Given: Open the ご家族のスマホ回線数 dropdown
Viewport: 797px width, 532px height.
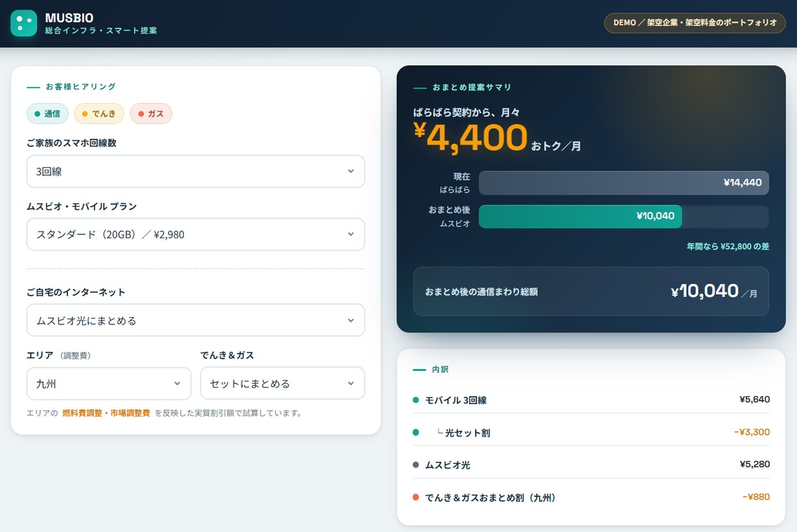Looking at the screenshot, I should [x=195, y=171].
